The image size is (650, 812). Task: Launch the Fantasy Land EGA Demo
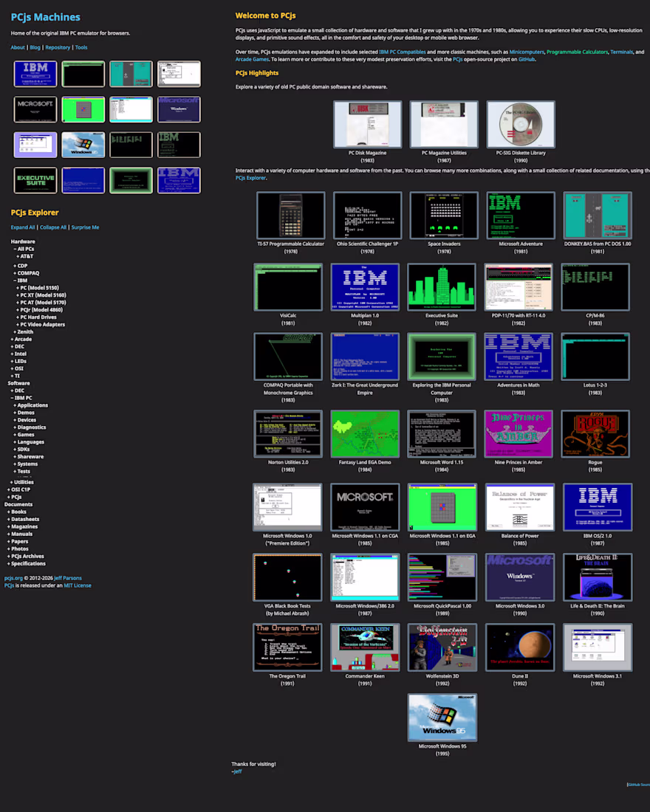click(365, 434)
